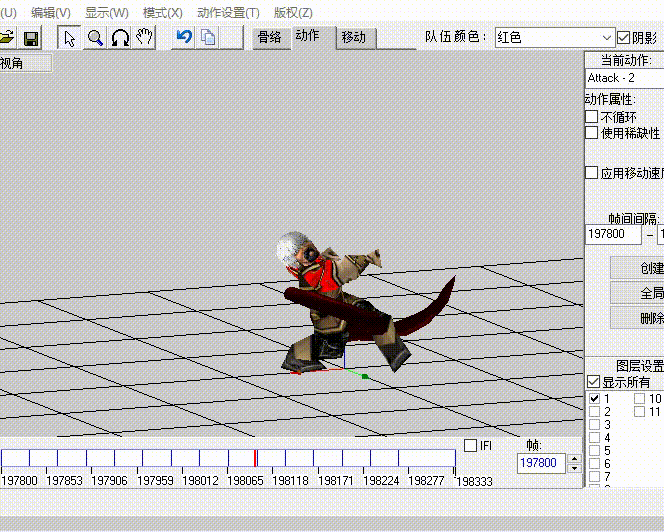Open the 动作设置(T) menu

228,13
